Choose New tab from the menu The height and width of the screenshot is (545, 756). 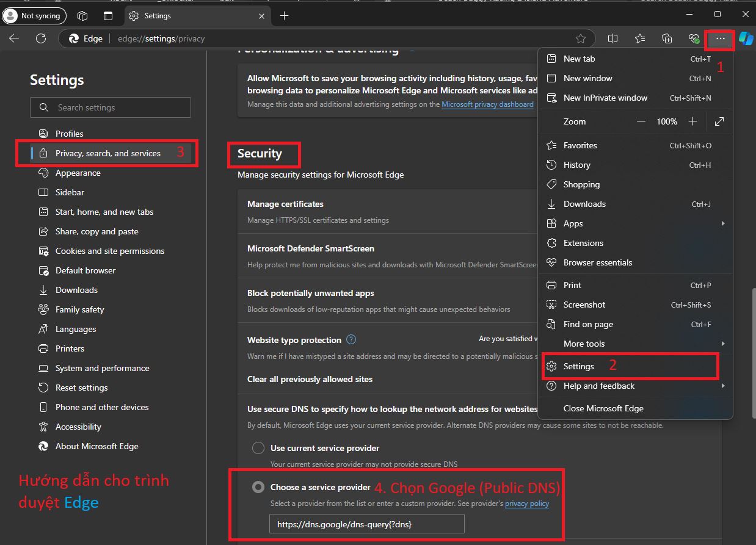coord(635,59)
